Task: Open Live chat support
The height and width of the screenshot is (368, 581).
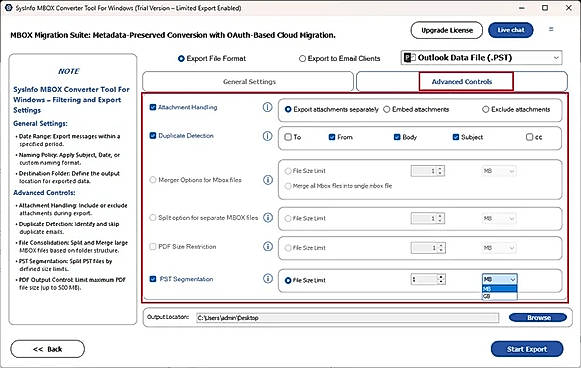Action: click(511, 30)
